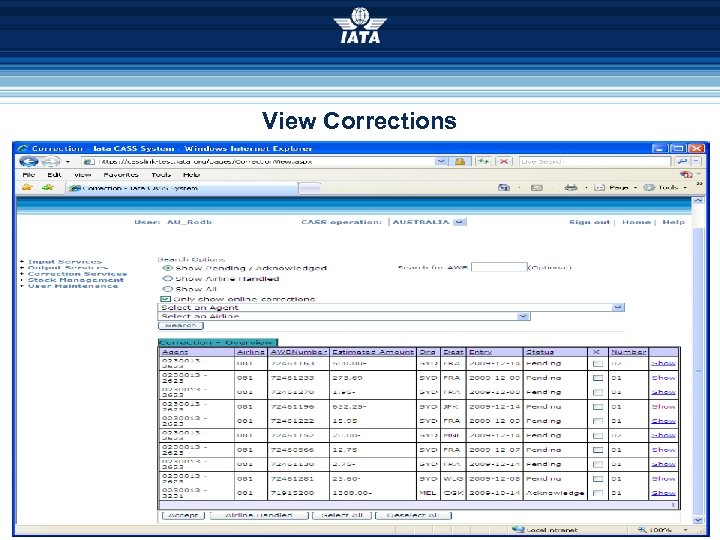Select Show Airline Handled radio option
The width and height of the screenshot is (720, 540).
coord(168,278)
